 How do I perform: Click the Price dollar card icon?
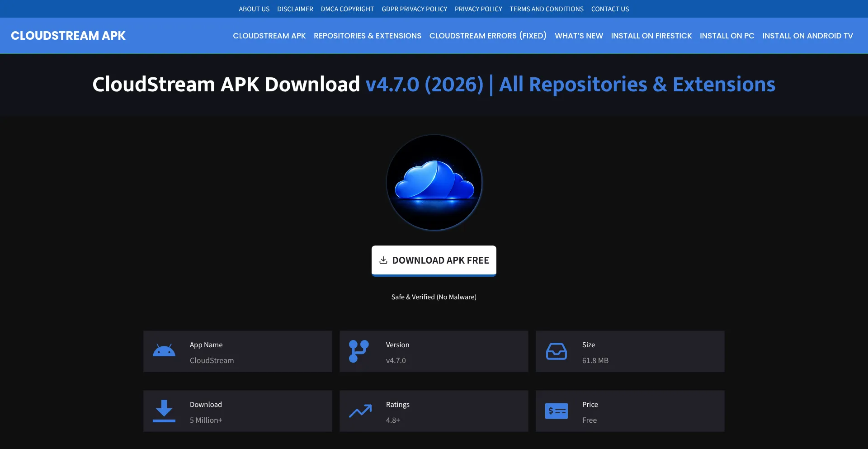coord(556,411)
